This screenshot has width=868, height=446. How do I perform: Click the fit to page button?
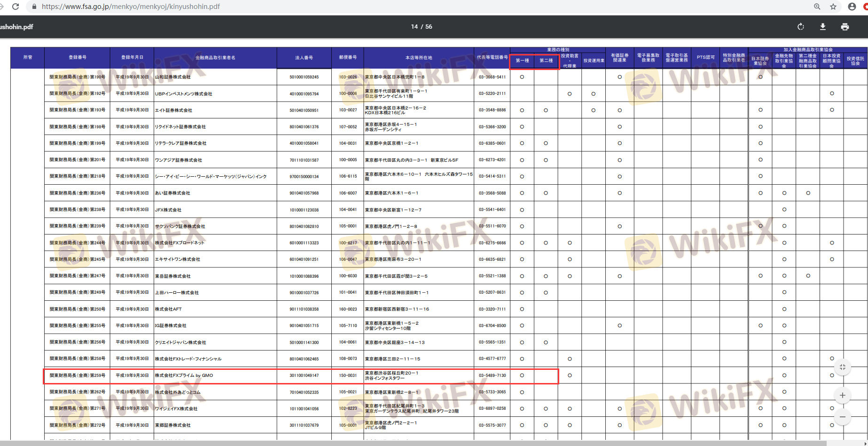coord(842,367)
